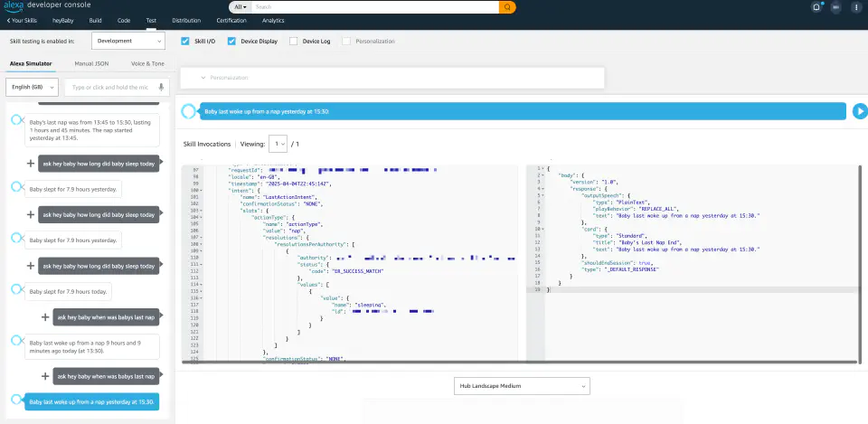868x424 pixels.
Task: Click the user account avatar icon
Action: (835, 7)
